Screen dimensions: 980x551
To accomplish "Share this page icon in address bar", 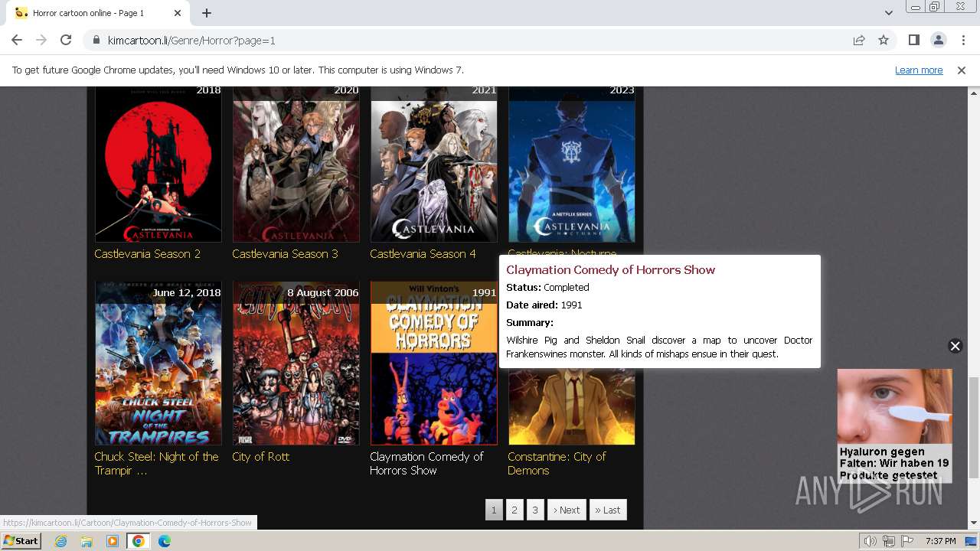I will (x=859, y=40).
